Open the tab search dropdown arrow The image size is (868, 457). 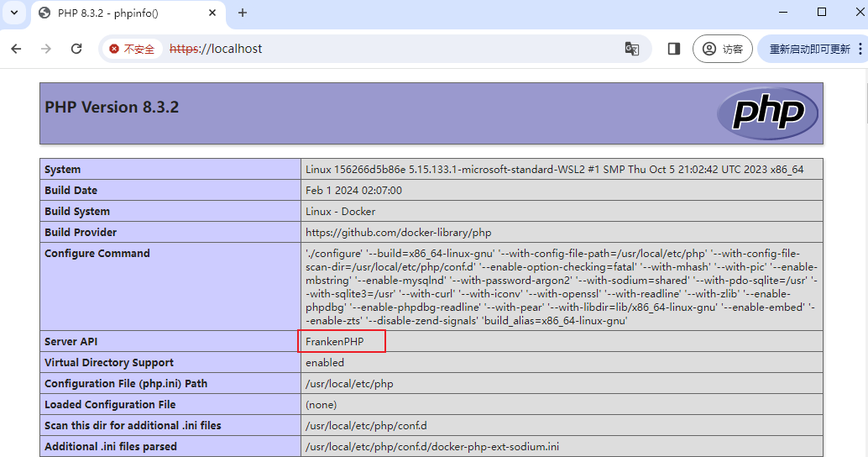13,13
